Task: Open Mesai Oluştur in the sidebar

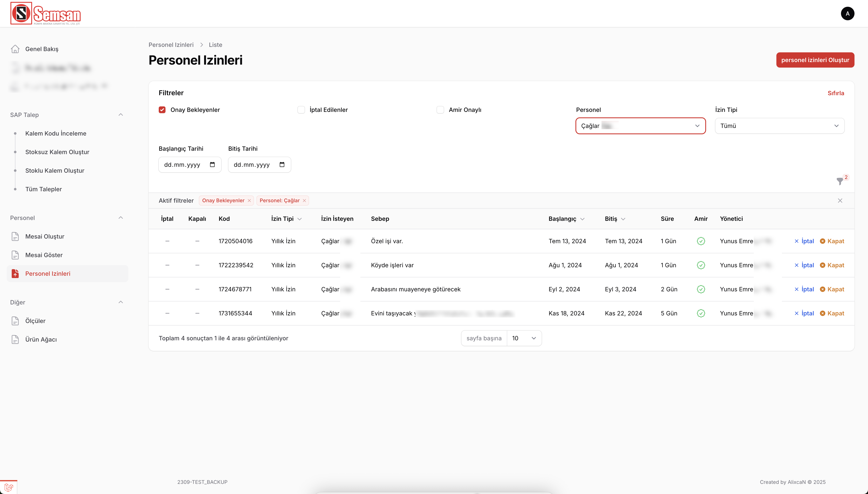Action: click(45, 236)
